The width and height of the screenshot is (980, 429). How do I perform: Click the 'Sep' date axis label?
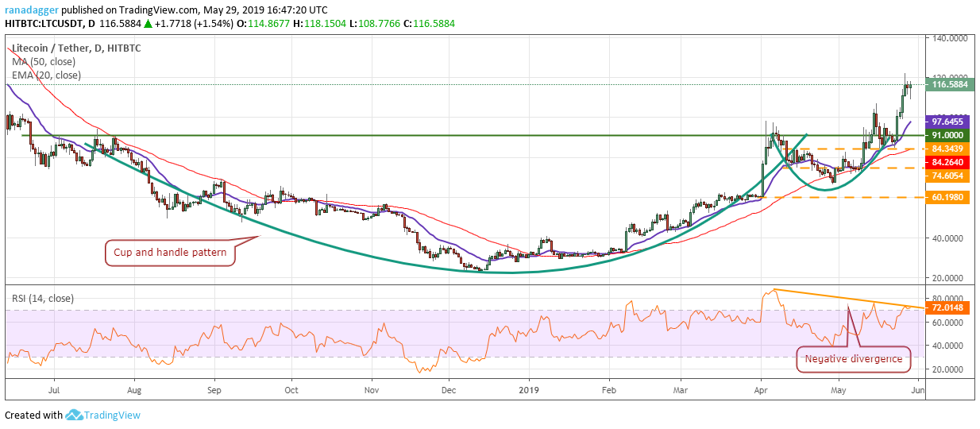pos(214,390)
